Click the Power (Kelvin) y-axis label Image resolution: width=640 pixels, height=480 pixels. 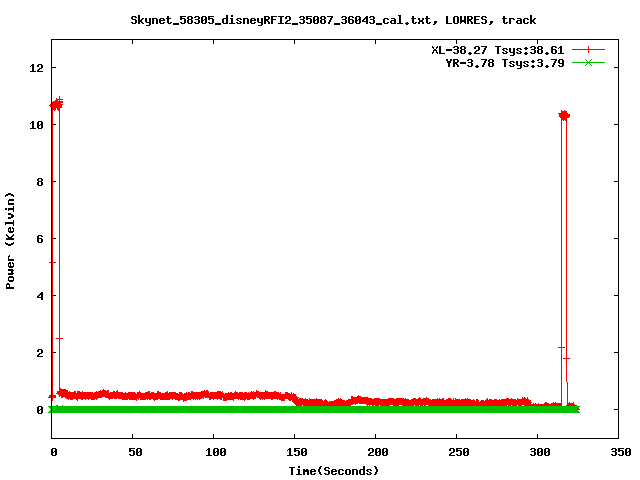[x=10, y=241]
